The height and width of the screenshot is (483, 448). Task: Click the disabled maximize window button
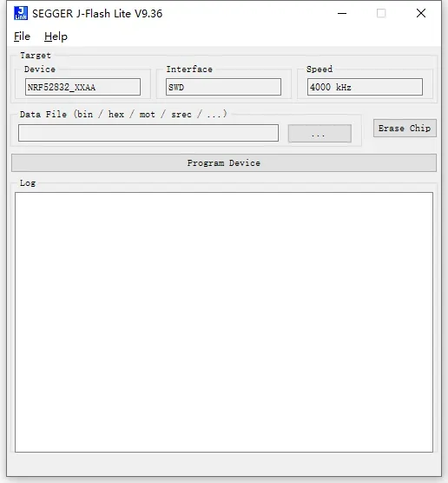coord(381,13)
